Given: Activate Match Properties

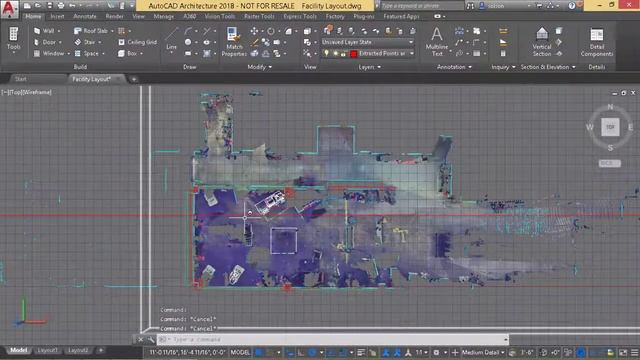Looking at the screenshot, I should pyautogui.click(x=234, y=42).
